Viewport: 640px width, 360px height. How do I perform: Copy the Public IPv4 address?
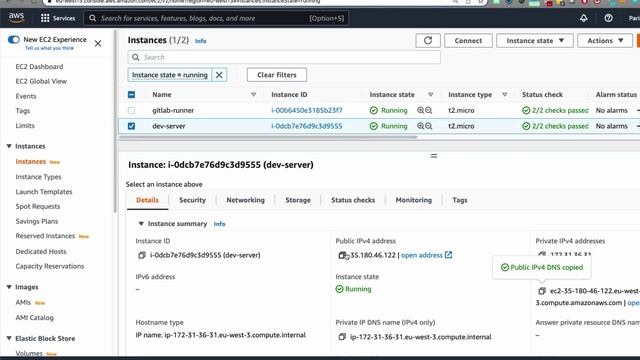(x=342, y=255)
